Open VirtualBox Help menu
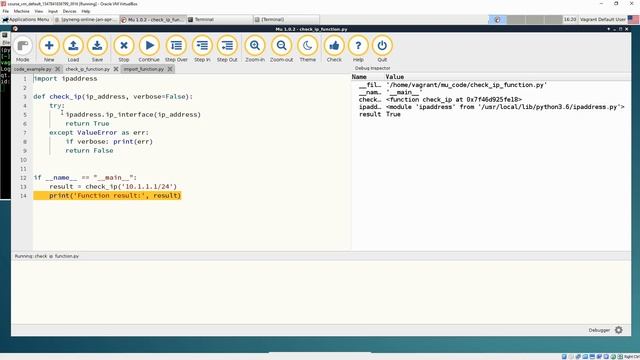 (86, 11)
